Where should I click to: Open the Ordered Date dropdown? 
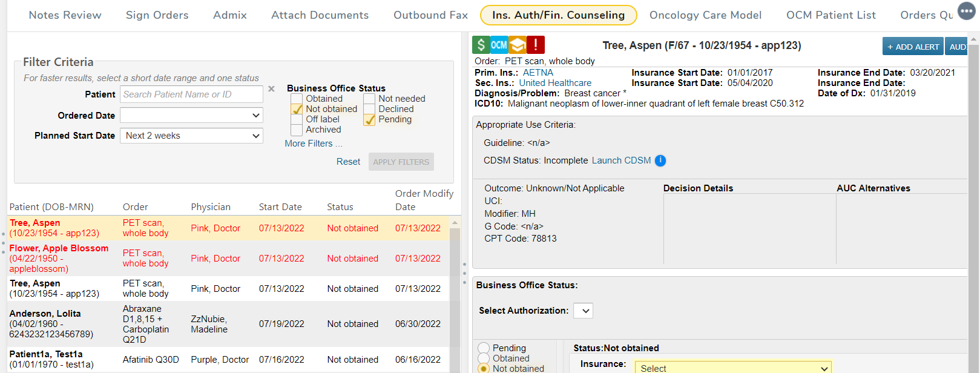(191, 115)
